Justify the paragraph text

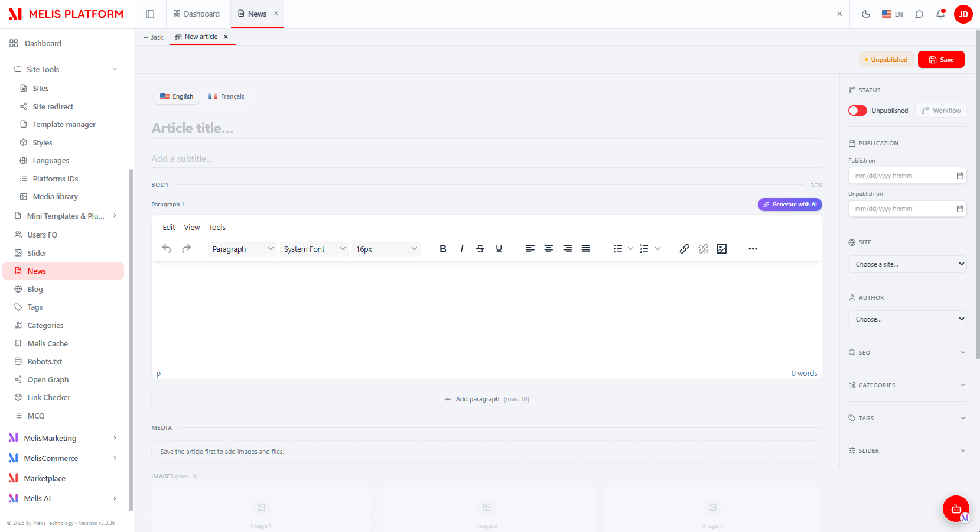pyautogui.click(x=586, y=249)
